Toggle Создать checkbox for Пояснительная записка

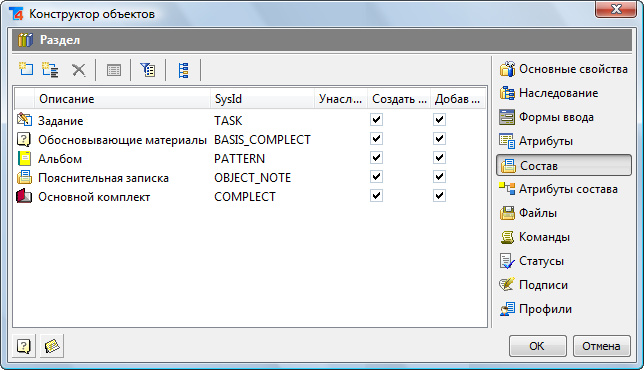point(376,177)
